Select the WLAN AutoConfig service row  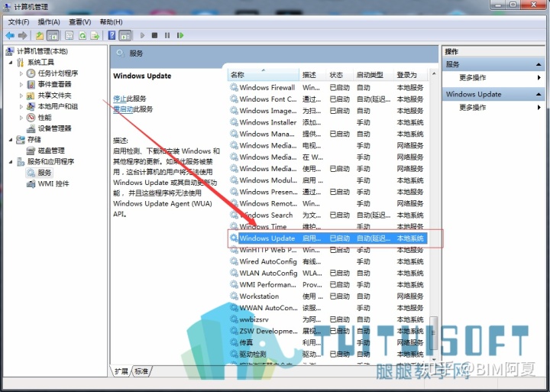tap(327, 273)
